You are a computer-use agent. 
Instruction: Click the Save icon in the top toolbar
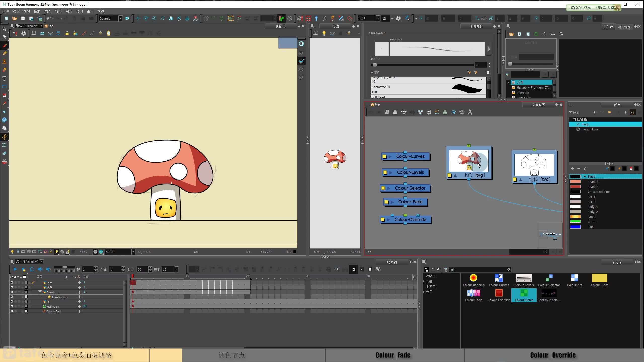click(23, 18)
